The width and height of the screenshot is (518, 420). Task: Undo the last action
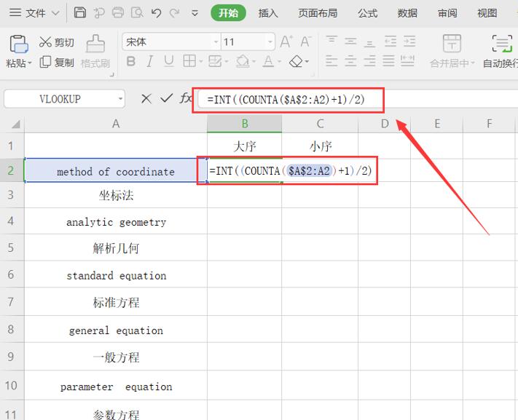click(x=156, y=13)
